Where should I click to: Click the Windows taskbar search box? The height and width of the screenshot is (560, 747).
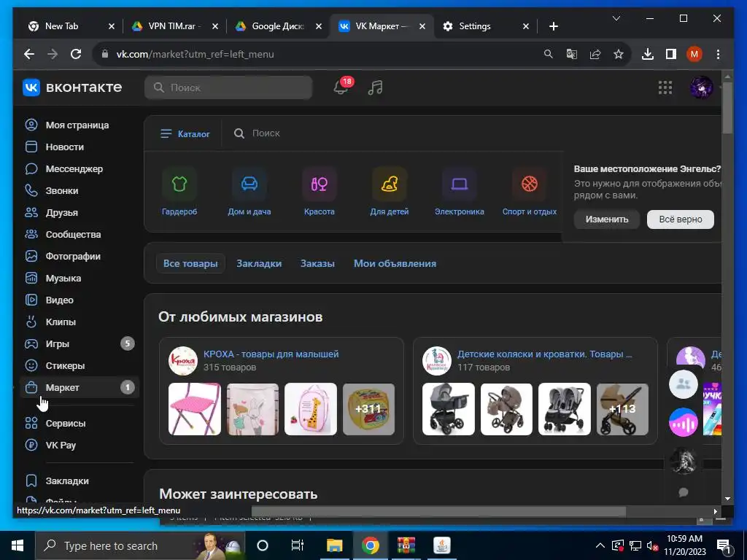140,545
